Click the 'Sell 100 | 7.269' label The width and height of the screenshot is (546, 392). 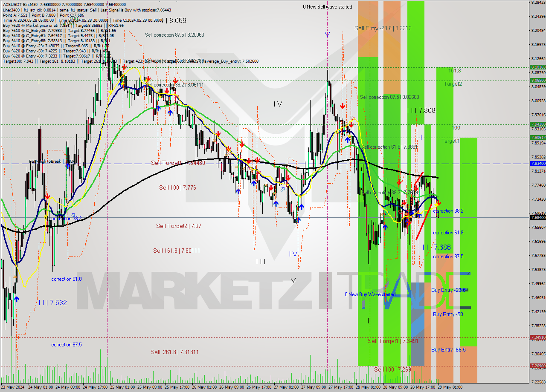tap(392, 369)
